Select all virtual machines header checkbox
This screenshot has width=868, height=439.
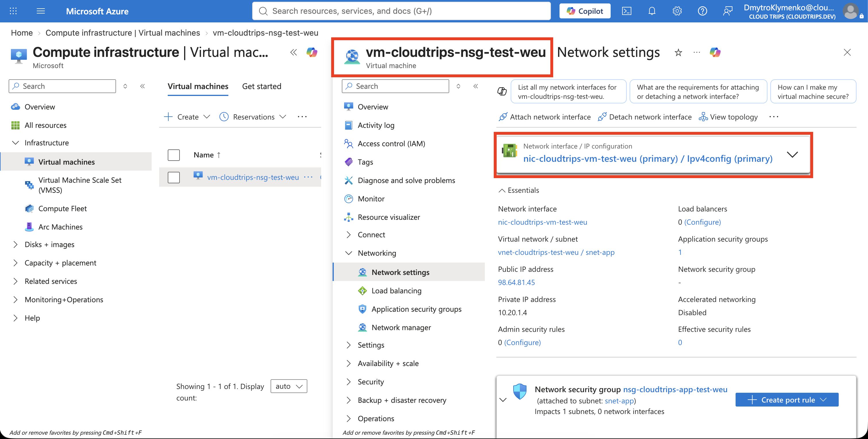point(173,155)
